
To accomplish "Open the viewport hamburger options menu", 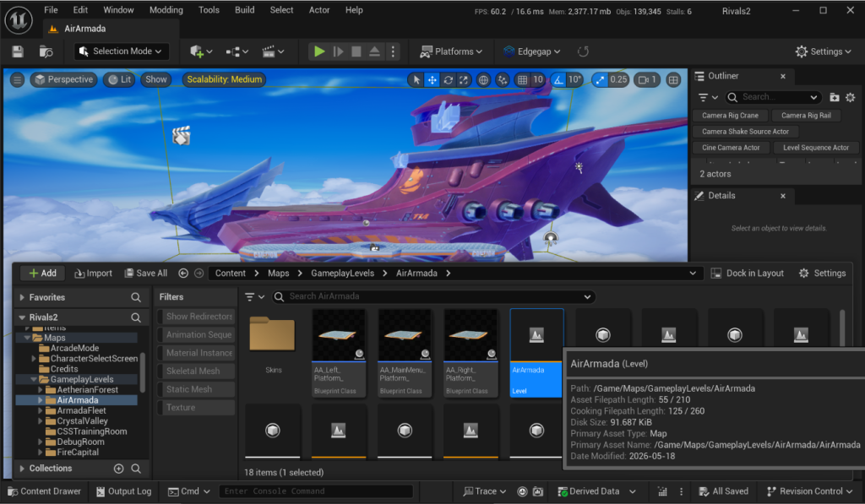I will [18, 79].
